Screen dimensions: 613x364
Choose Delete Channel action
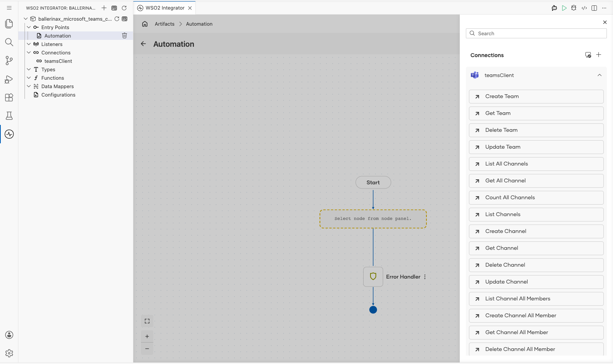tap(536, 265)
